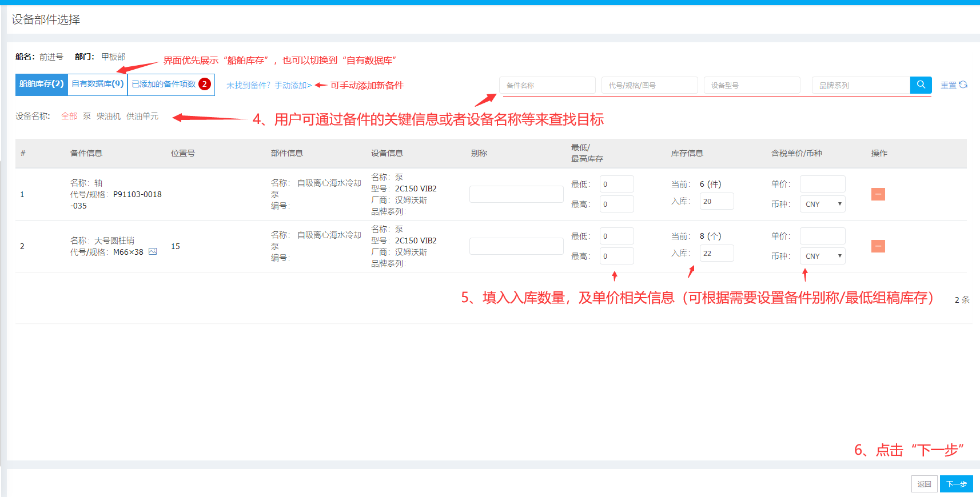Click part code P91103-0018-035
Viewport: 980px width, 497px height.
pyautogui.click(x=116, y=200)
